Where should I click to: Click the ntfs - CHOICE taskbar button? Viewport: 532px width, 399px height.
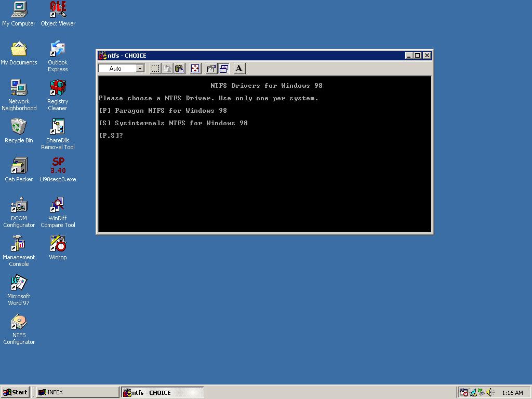coord(163,393)
